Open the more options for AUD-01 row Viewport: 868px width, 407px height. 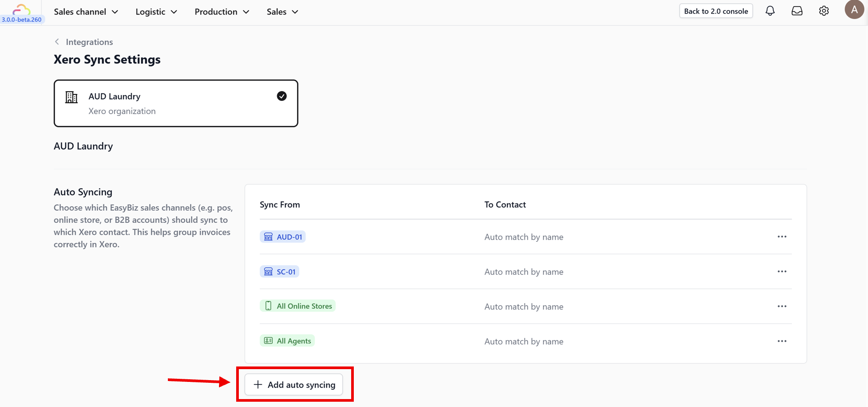[x=782, y=237]
